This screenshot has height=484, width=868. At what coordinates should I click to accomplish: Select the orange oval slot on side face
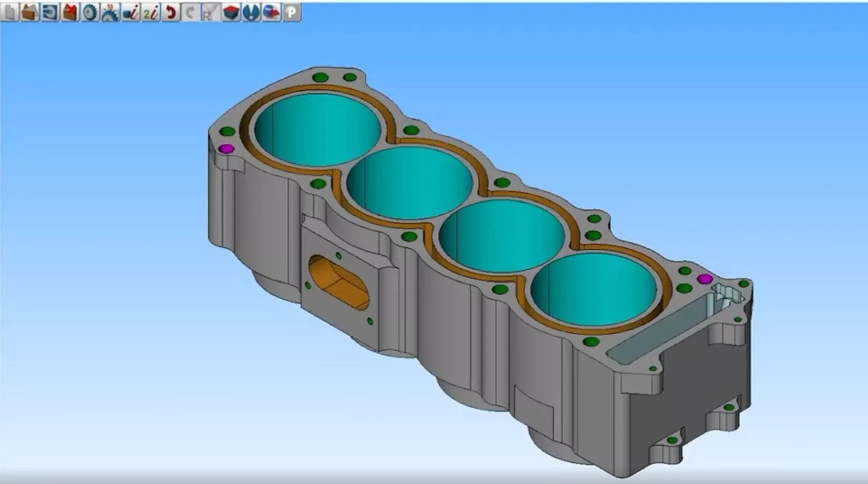click(339, 282)
